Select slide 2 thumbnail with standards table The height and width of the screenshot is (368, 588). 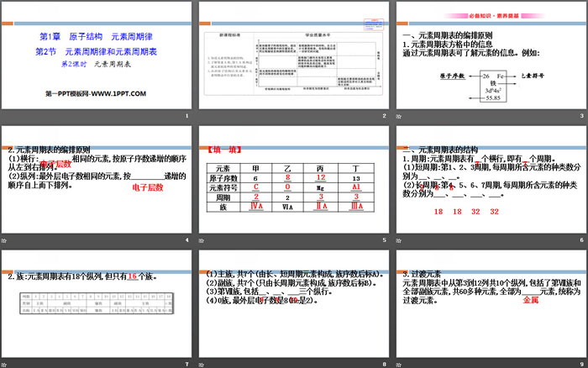click(294, 55)
